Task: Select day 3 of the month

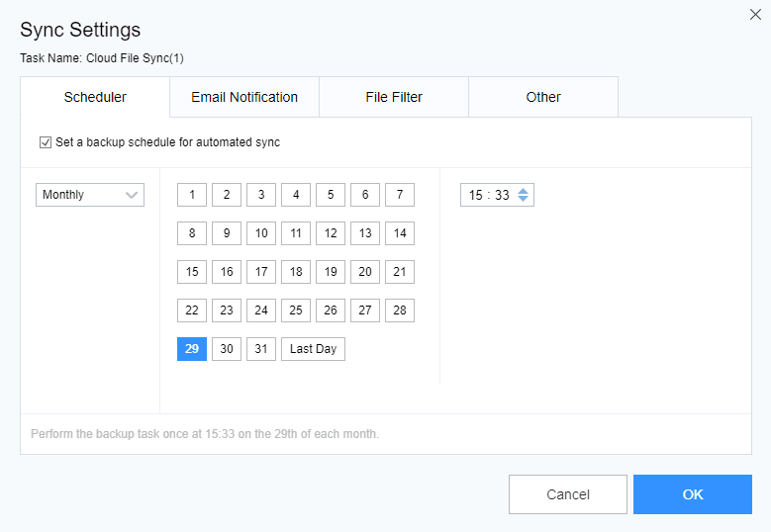Action: pos(261,195)
